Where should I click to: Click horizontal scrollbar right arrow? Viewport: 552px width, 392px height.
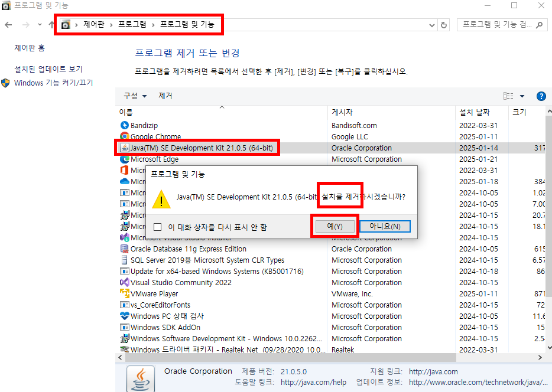[540, 358]
